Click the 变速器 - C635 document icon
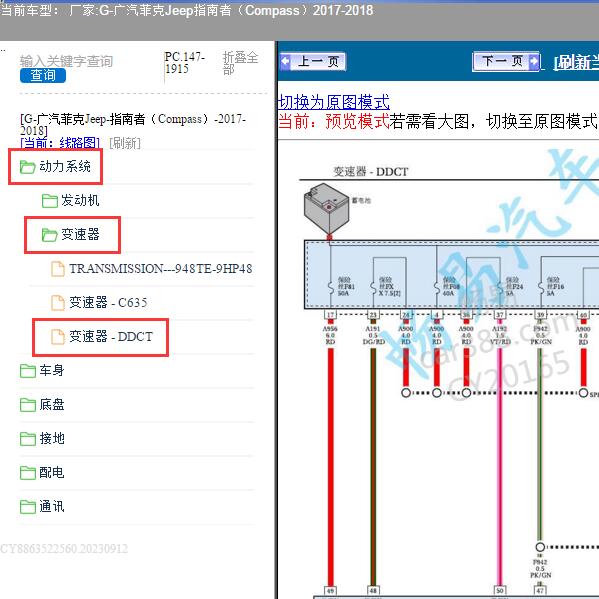This screenshot has width=599, height=599. click(58, 303)
